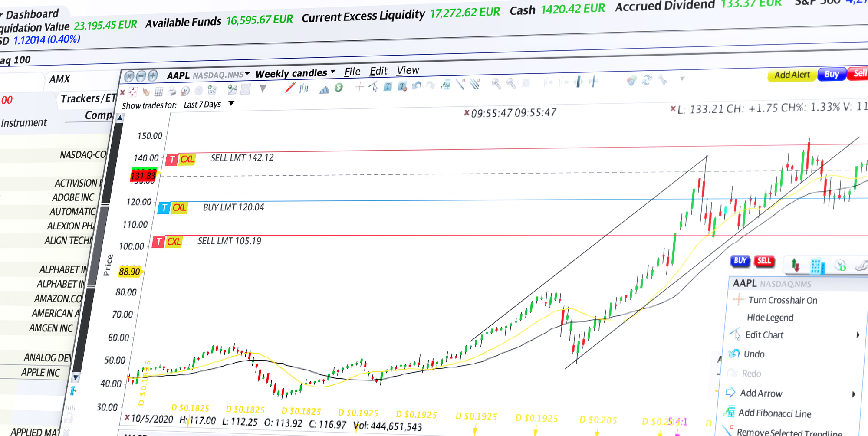Click the small blue BUY button above context menu
The image size is (868, 436).
[740, 261]
